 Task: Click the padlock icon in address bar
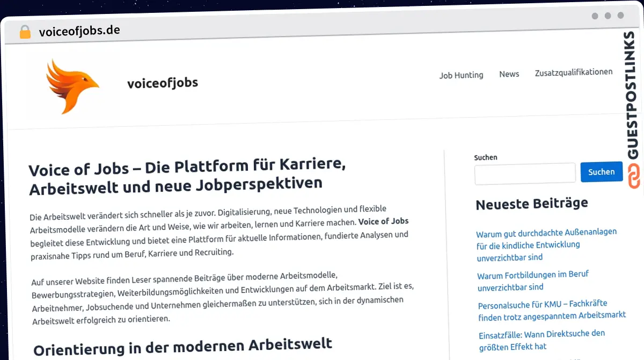coord(25,32)
